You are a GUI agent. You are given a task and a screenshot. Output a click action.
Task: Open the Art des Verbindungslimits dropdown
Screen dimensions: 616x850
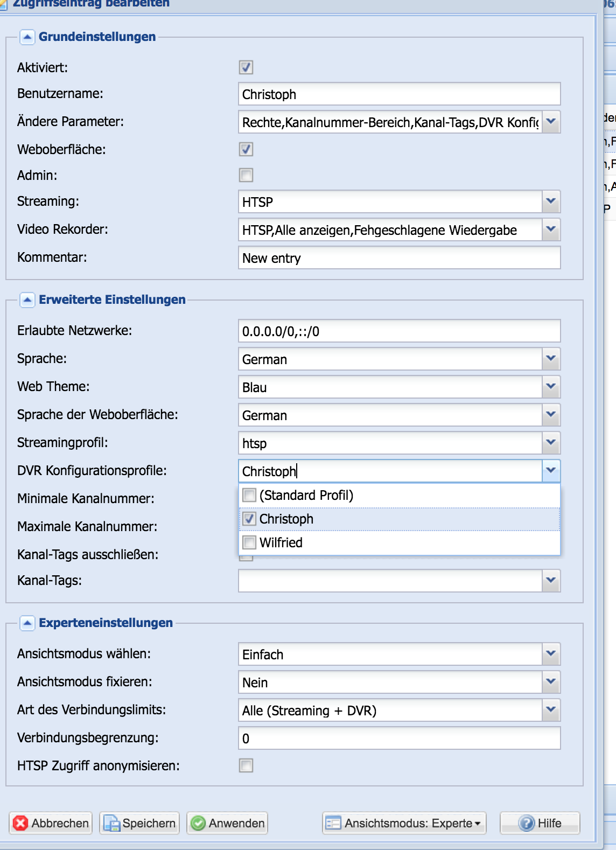click(551, 710)
